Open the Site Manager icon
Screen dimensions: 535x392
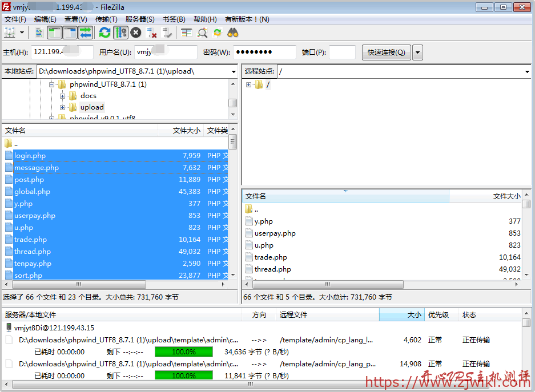(9, 33)
